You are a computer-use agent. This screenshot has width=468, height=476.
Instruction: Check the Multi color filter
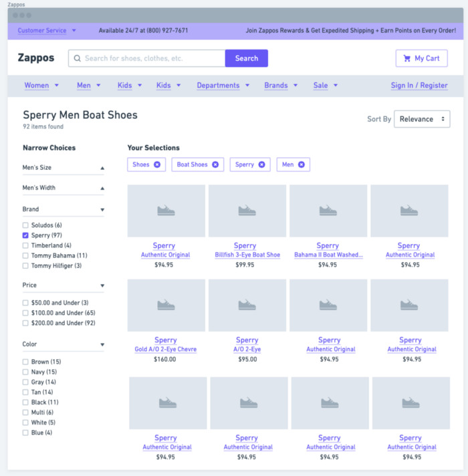tap(25, 412)
